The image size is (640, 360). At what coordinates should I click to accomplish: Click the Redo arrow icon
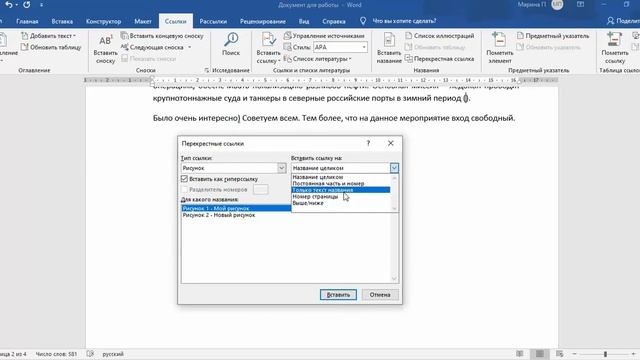(x=27, y=5)
